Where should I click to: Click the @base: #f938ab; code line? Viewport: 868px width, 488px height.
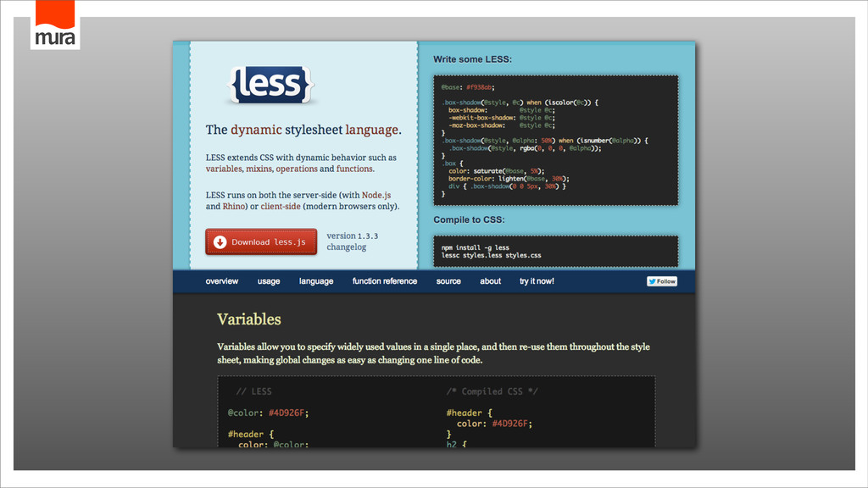[468, 87]
